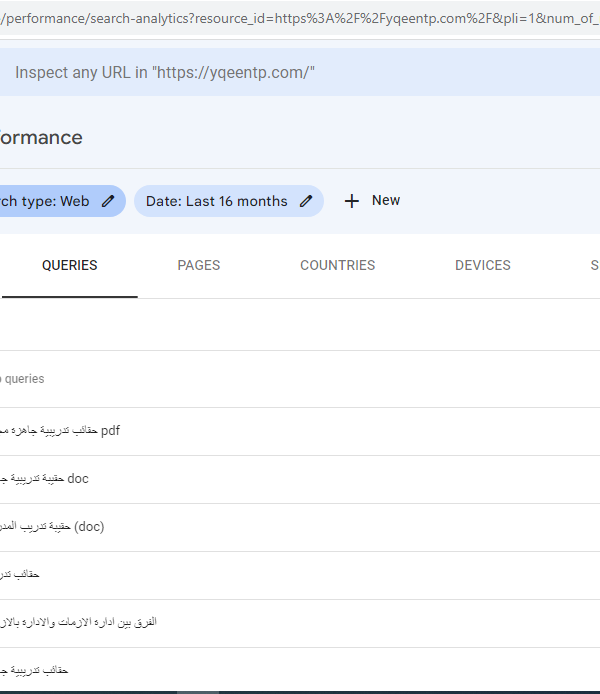Viewport: 600px width, 694px height.
Task: Click the plus icon to add filter
Action: coord(352,201)
